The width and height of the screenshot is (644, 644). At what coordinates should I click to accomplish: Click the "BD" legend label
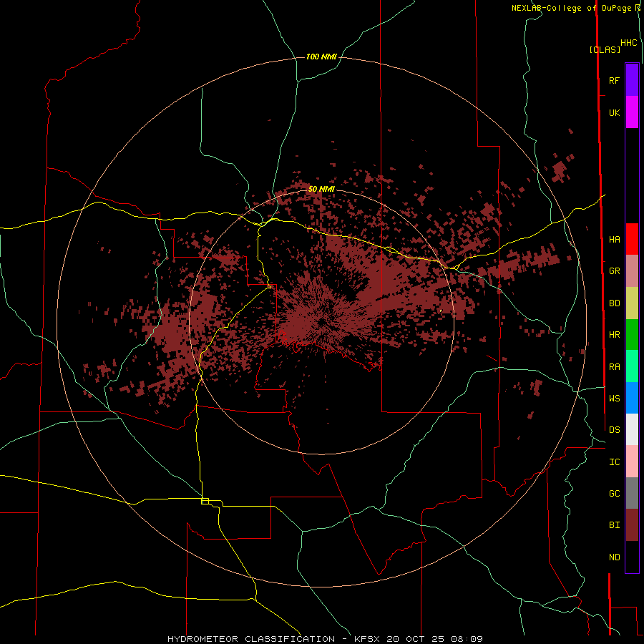[614, 303]
